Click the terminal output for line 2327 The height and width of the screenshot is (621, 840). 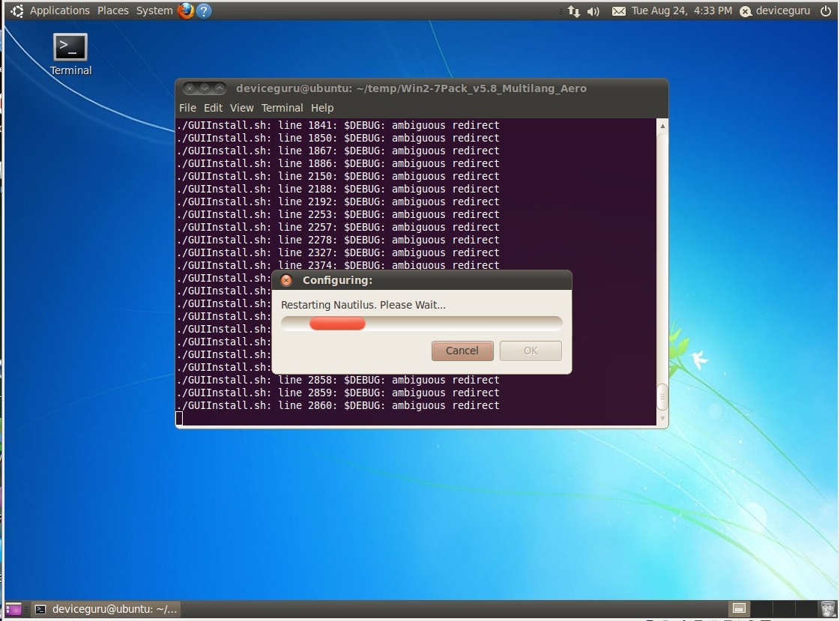338,252
